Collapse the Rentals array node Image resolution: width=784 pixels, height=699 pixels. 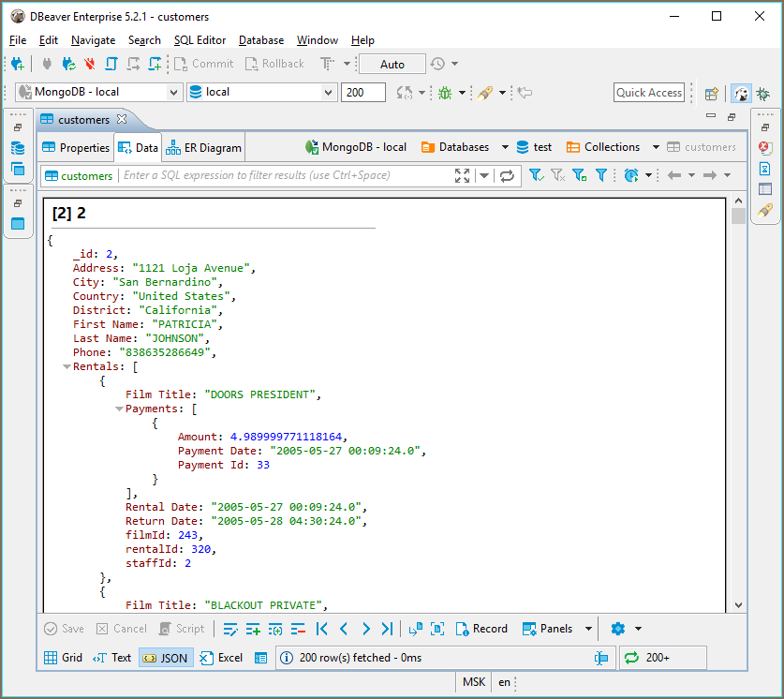click(67, 366)
